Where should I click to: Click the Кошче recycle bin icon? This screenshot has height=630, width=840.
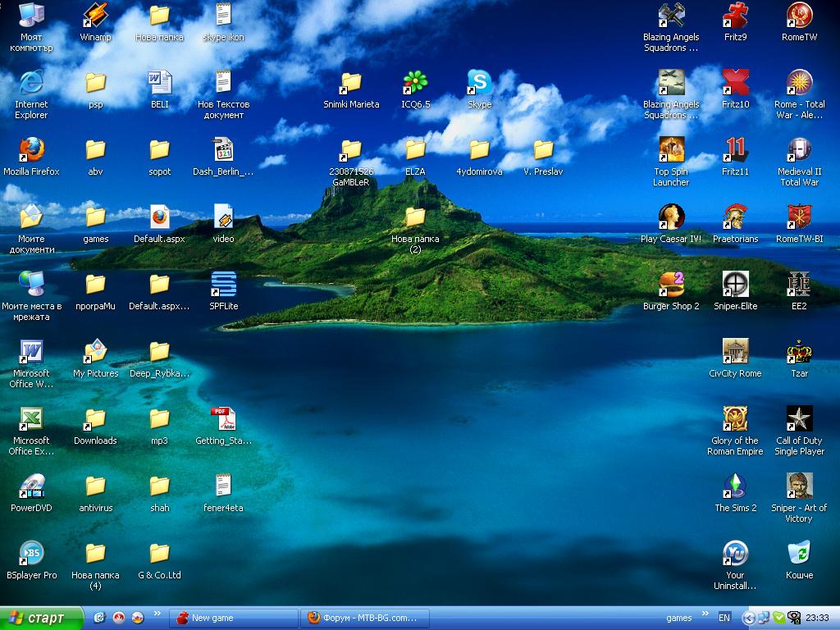click(x=799, y=554)
